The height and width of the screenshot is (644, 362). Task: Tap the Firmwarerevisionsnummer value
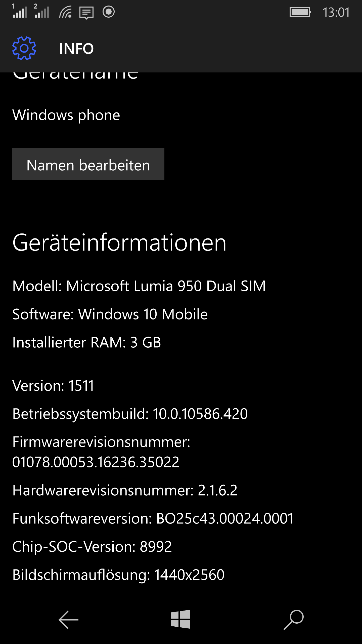(96, 462)
